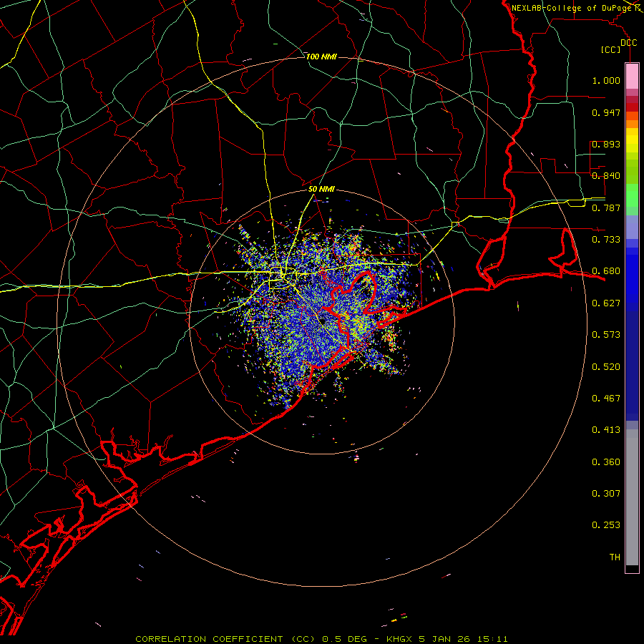Select the 0.893 scale value
644x644 pixels.
[606, 144]
